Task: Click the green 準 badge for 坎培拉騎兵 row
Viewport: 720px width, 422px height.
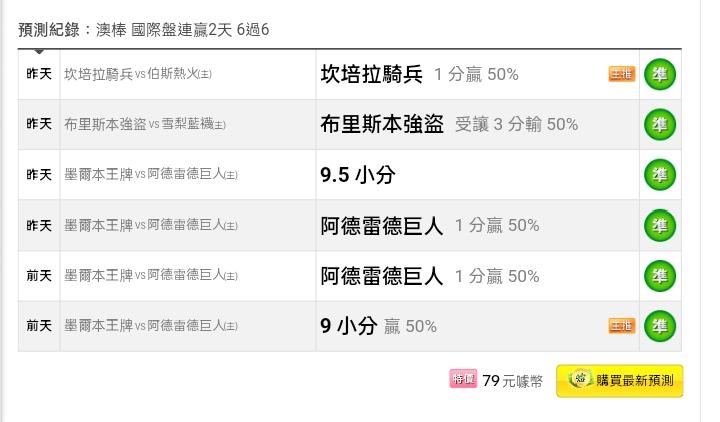Action: 660,74
